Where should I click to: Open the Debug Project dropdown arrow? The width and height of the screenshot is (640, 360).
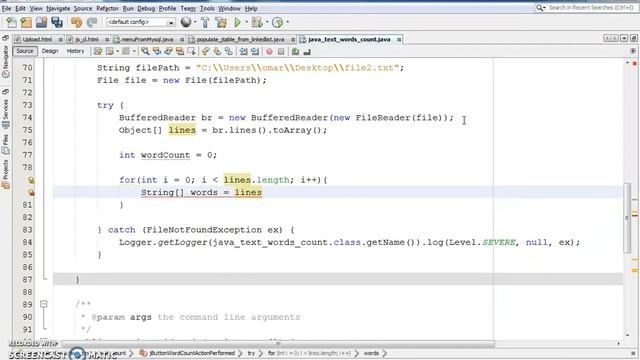[x=267, y=22]
